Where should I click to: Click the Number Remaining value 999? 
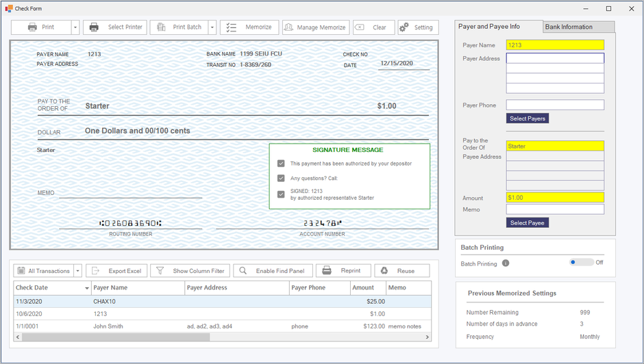click(x=585, y=312)
